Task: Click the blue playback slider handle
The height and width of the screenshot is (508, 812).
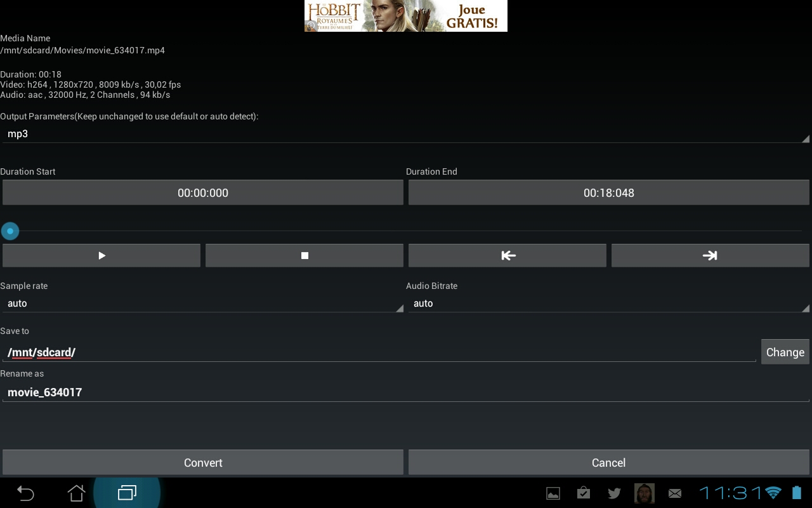Action: [10, 231]
